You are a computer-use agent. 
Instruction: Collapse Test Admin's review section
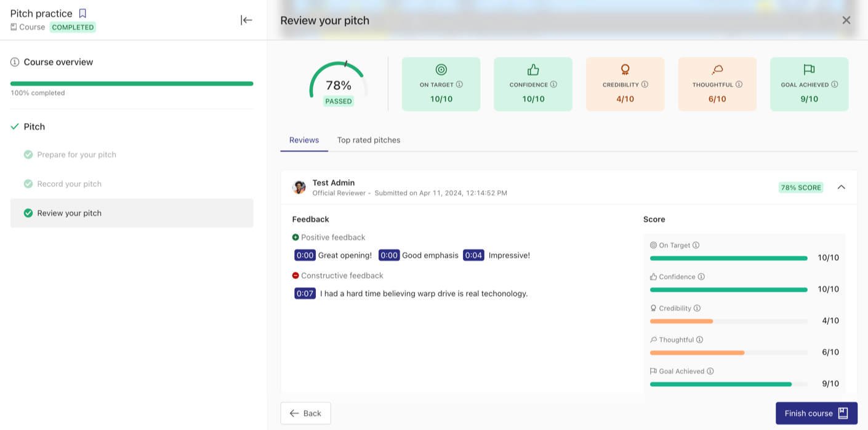[x=842, y=187]
